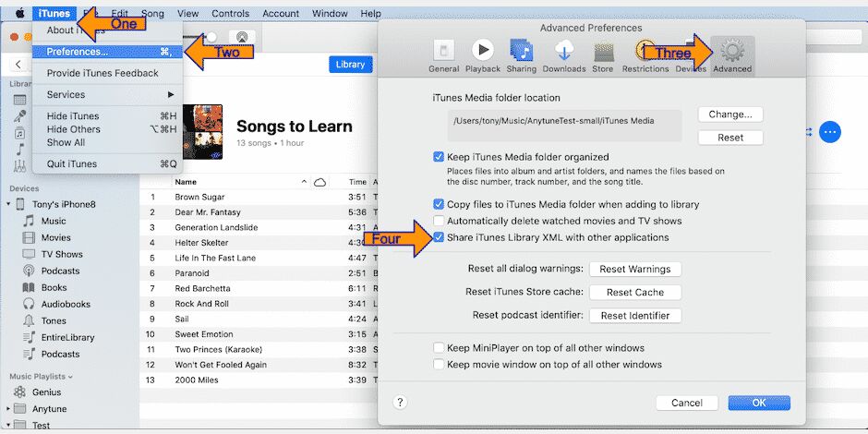Open the Playback preferences tab

483,56
